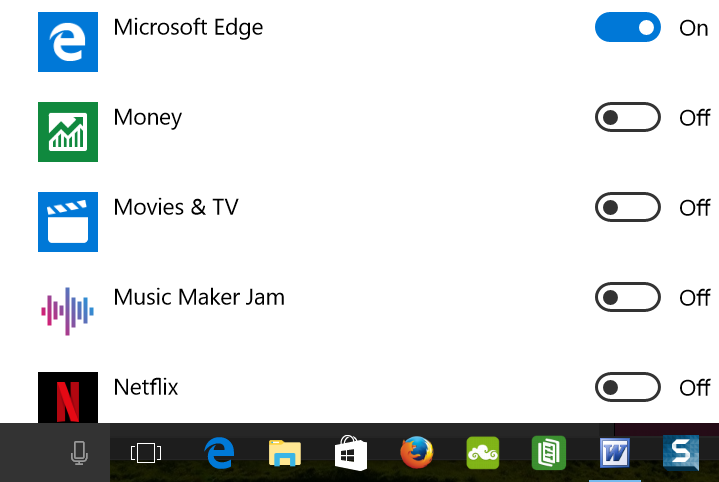Launch Microsoft Edge from the taskbar

[219, 453]
